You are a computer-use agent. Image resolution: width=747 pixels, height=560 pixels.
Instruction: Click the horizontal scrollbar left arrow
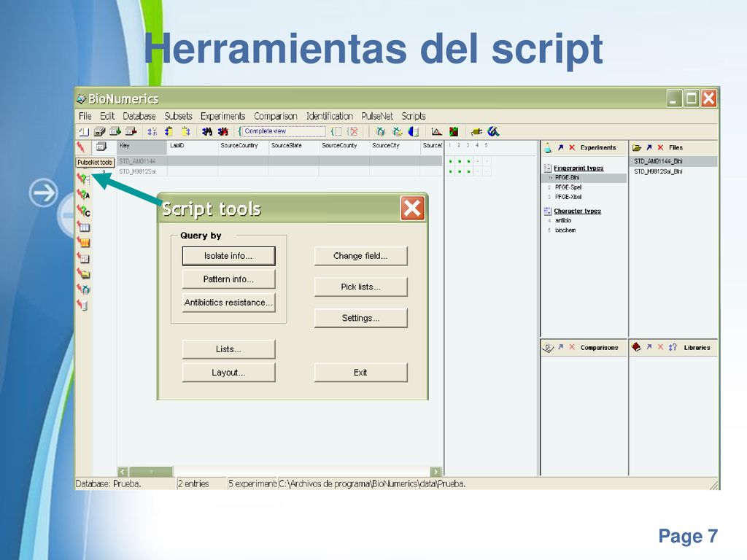coord(123,472)
